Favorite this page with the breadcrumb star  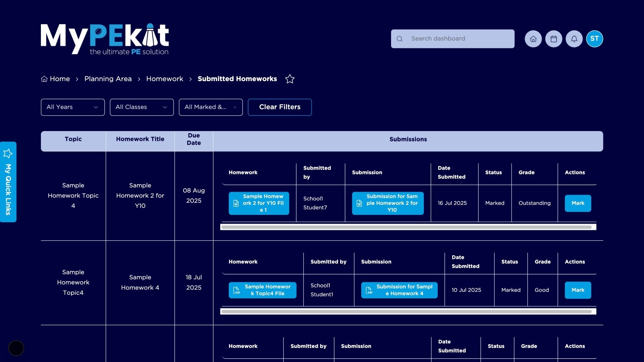(289, 79)
